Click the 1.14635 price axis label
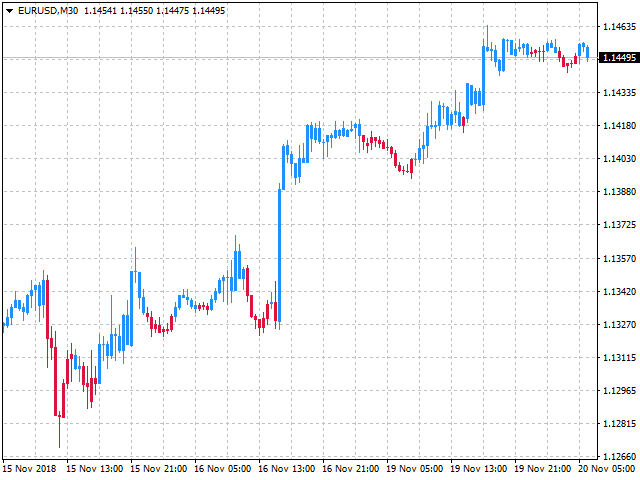Image resolution: width=640 pixels, height=480 pixels. (x=619, y=27)
